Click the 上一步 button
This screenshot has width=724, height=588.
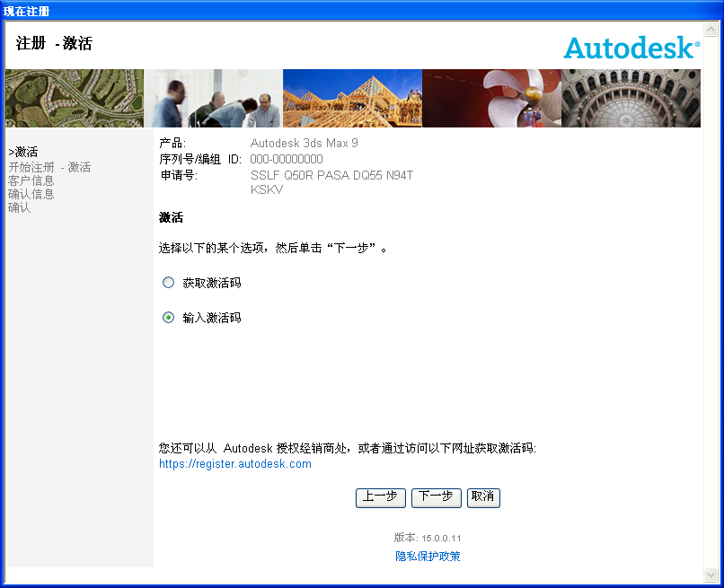tap(381, 497)
